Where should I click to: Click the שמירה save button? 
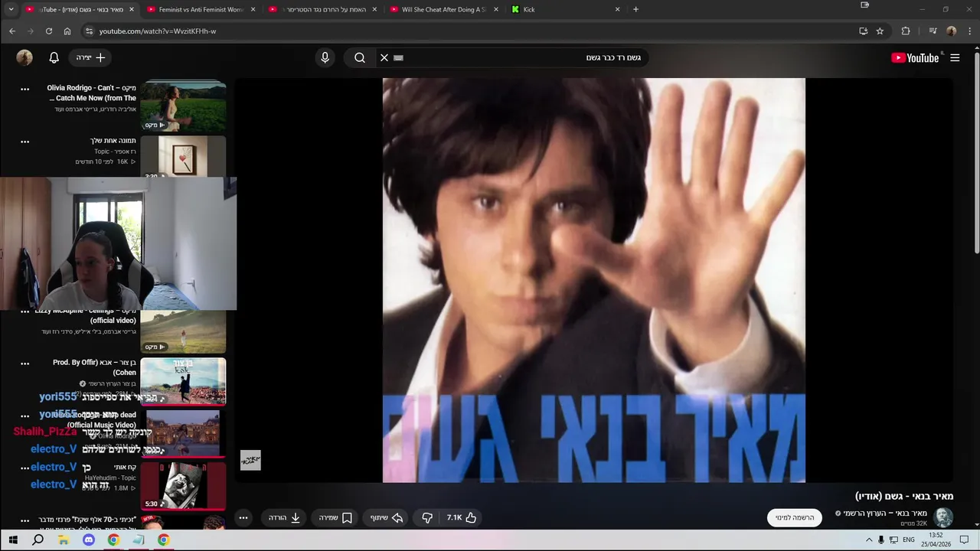(x=335, y=518)
